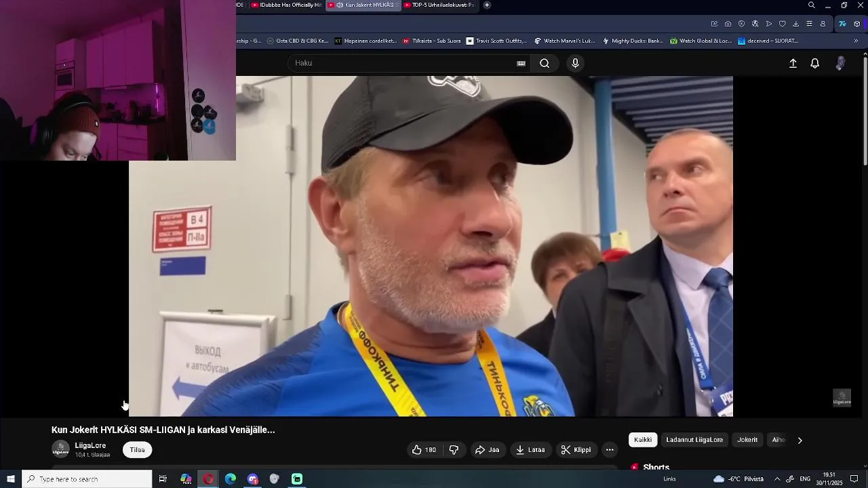Image resolution: width=868 pixels, height=488 pixels.
Task: Select the Kaikki filter chip
Action: click(643, 440)
